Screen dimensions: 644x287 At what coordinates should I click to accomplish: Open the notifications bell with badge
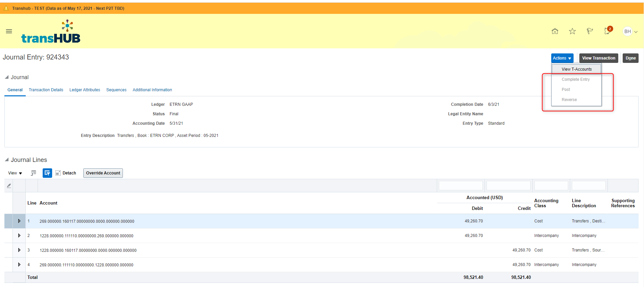pyautogui.click(x=608, y=30)
